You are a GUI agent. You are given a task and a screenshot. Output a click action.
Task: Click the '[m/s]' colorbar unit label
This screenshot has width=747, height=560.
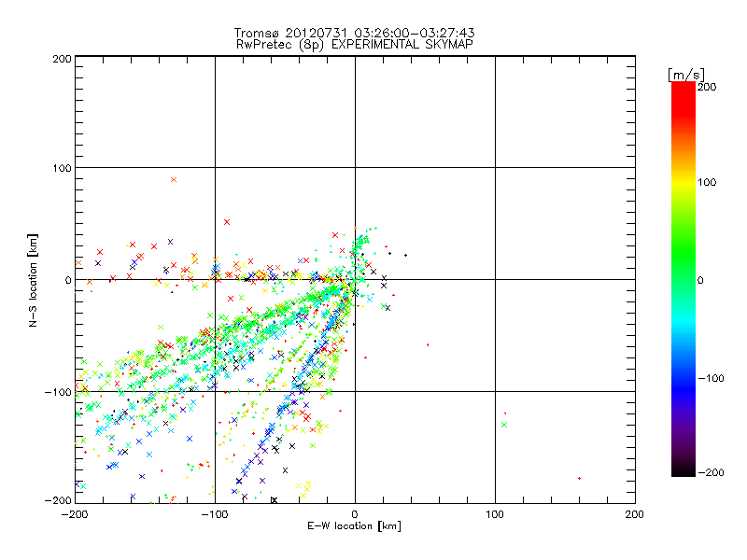[686, 75]
